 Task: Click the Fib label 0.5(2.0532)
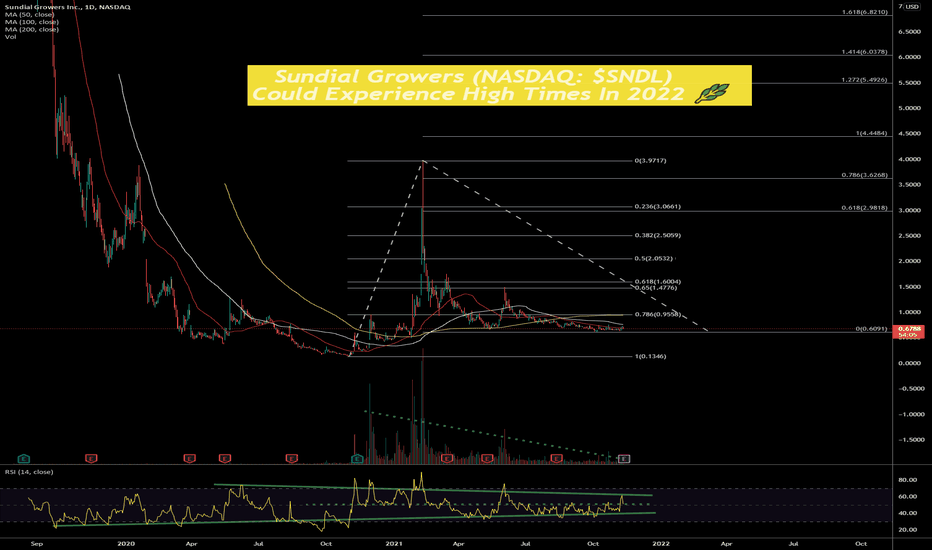click(x=654, y=259)
